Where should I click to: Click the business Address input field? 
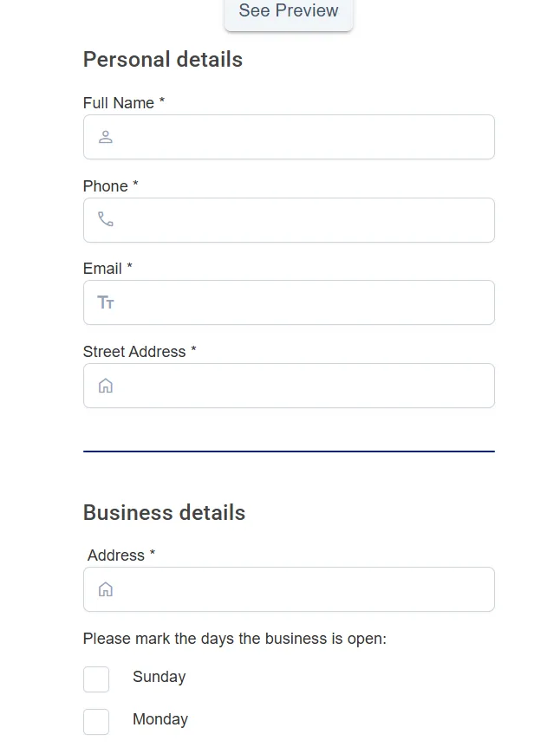click(x=289, y=588)
